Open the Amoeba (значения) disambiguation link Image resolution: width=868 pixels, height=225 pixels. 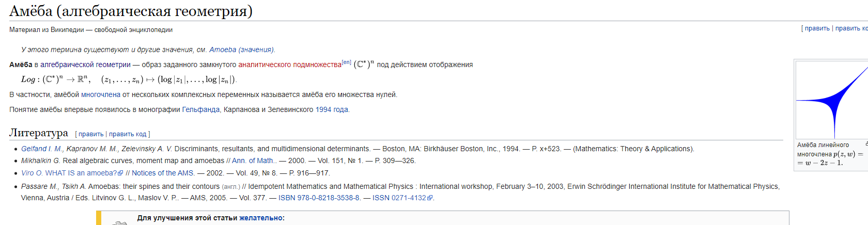pyautogui.click(x=241, y=50)
